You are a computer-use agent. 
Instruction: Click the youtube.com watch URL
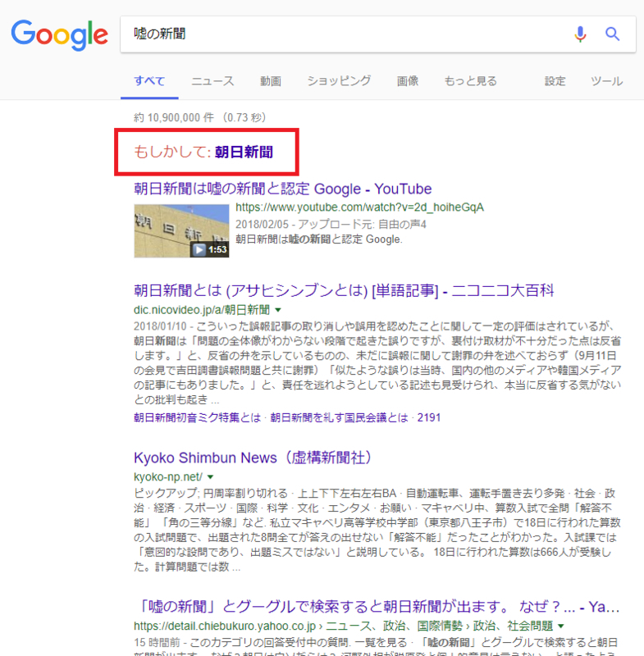pyautogui.click(x=359, y=207)
